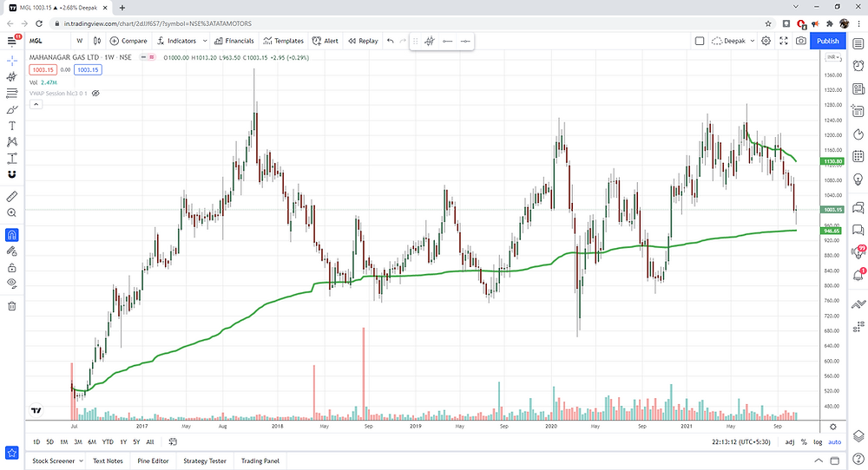Open the chart patterns tool
The height and width of the screenshot is (470, 868).
point(11,142)
